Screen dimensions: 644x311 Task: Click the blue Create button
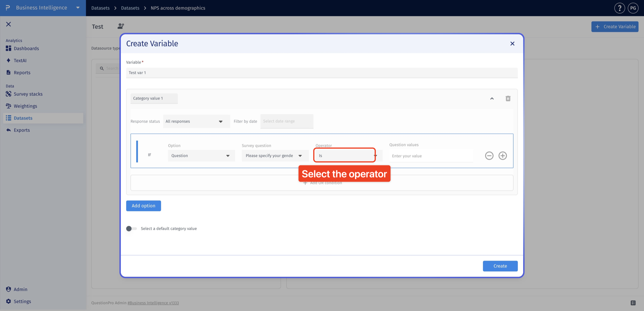point(500,266)
